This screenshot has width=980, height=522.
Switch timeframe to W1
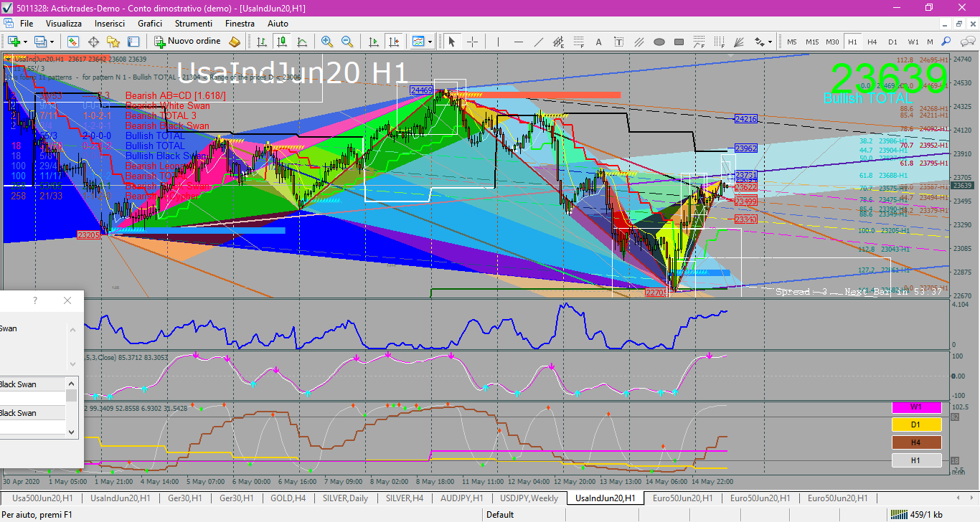coord(913,42)
